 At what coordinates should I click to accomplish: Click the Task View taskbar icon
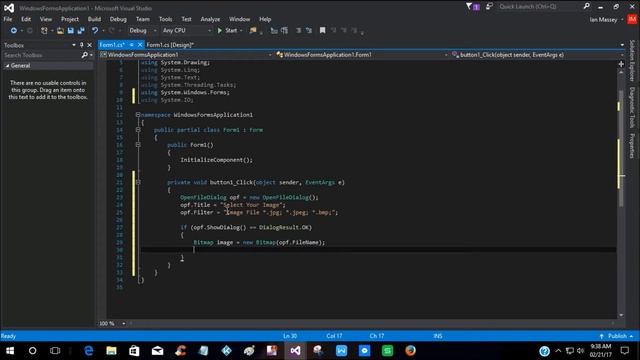click(x=55, y=351)
